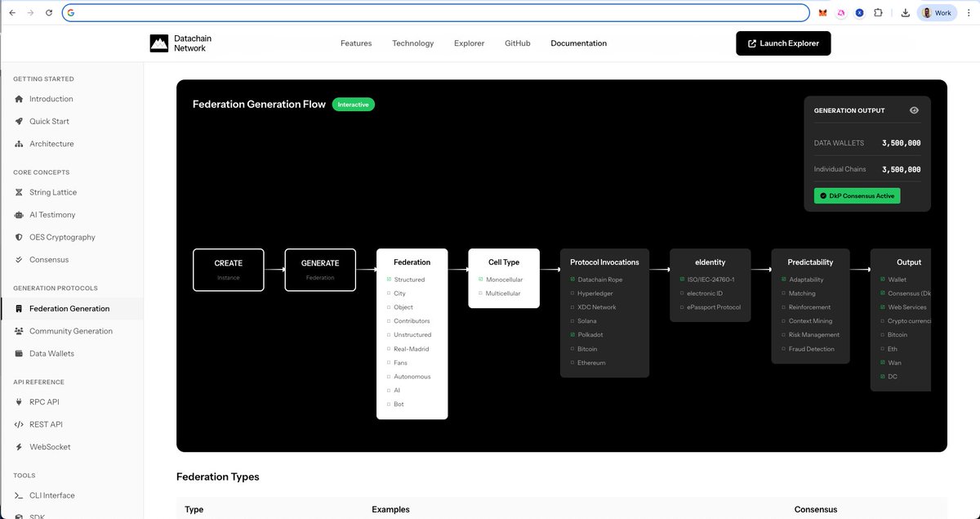The height and width of the screenshot is (519, 980).
Task: Open Consensus via double-check icon
Action: [20, 260]
